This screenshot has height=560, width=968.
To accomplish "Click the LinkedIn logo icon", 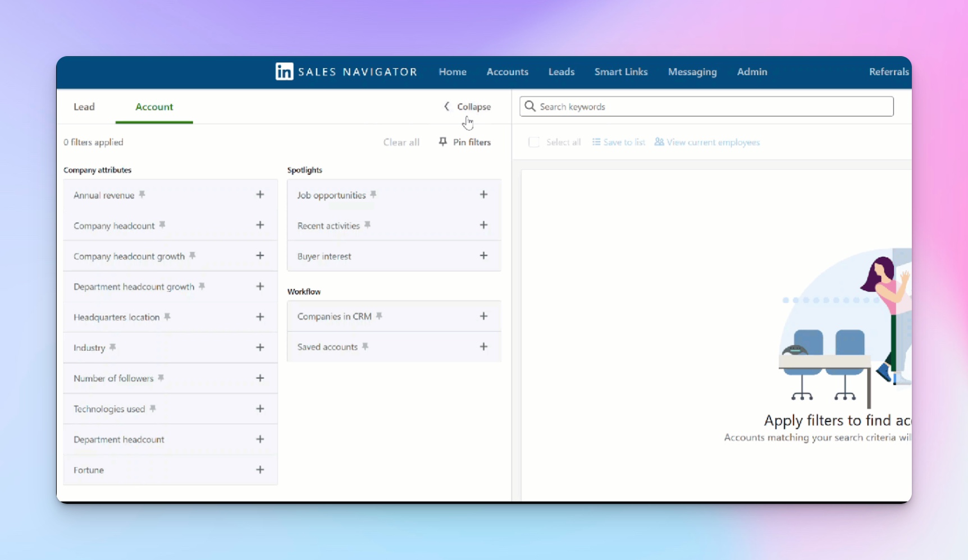I will pos(284,71).
